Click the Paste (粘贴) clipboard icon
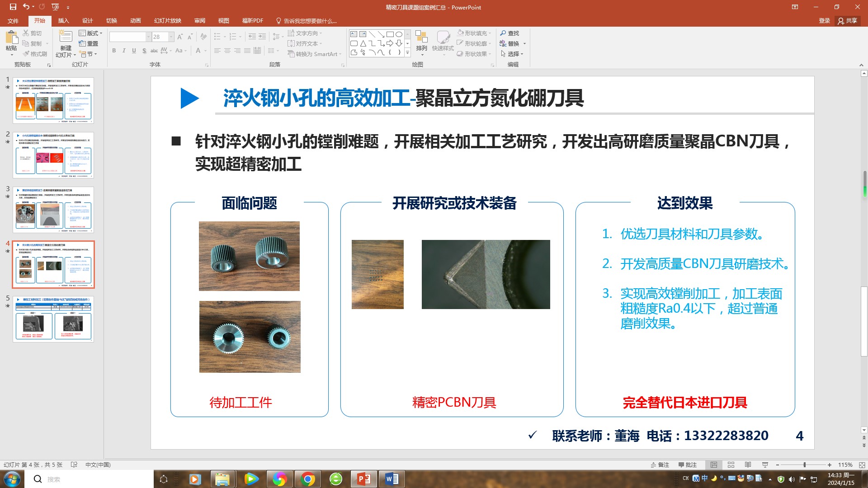Screen dimensions: 868x488 tap(11, 38)
